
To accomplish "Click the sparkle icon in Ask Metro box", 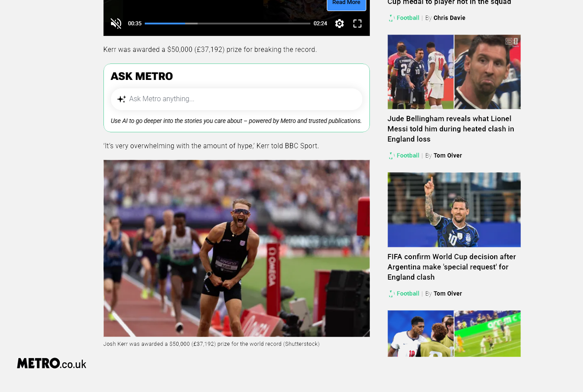I will pos(121,99).
